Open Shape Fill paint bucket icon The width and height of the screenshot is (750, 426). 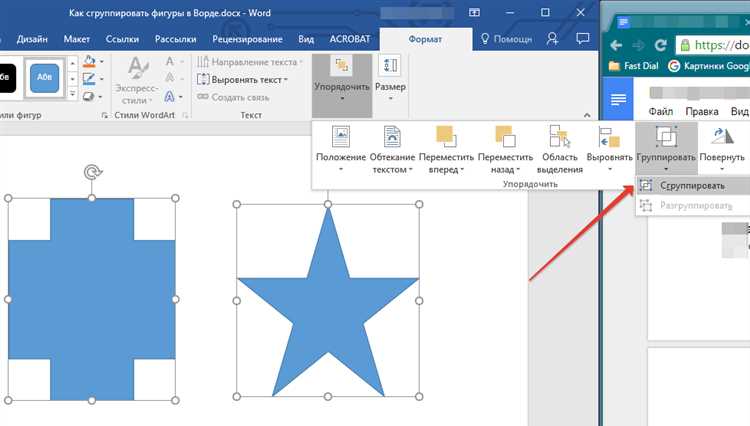[89, 61]
